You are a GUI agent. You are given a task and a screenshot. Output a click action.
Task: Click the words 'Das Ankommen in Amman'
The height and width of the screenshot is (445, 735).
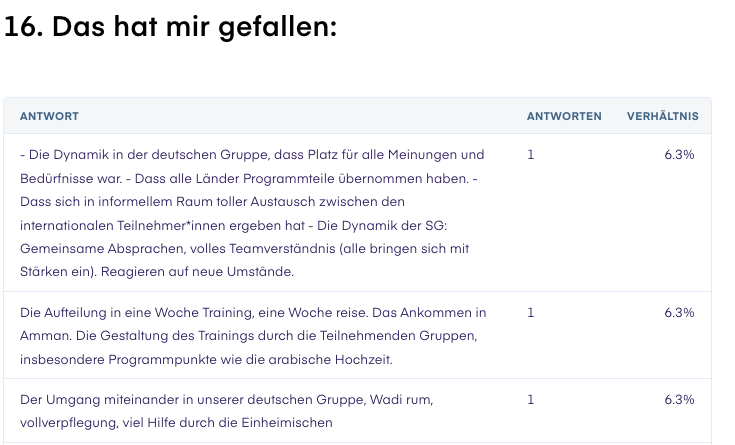[x=429, y=313]
